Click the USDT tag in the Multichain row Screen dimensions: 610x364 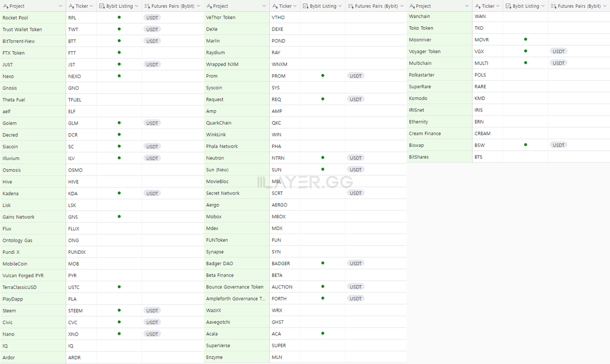coord(559,63)
